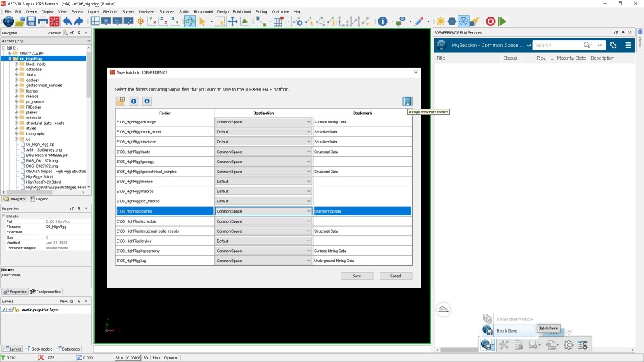Select the topography folder in Navigator
644x362 pixels.
[35, 134]
